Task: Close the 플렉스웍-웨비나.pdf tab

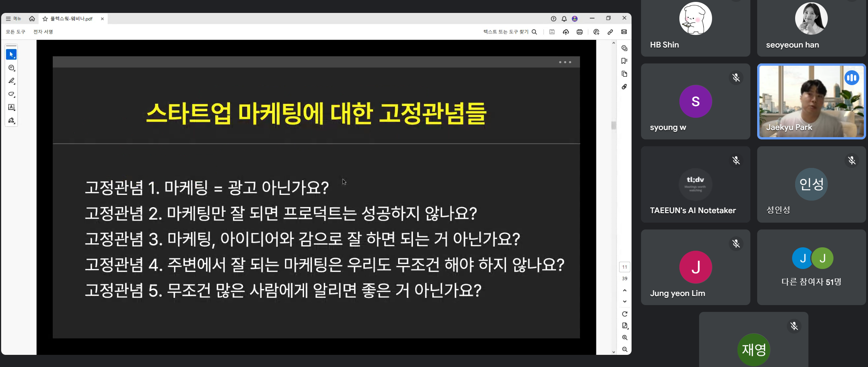Action: point(102,19)
